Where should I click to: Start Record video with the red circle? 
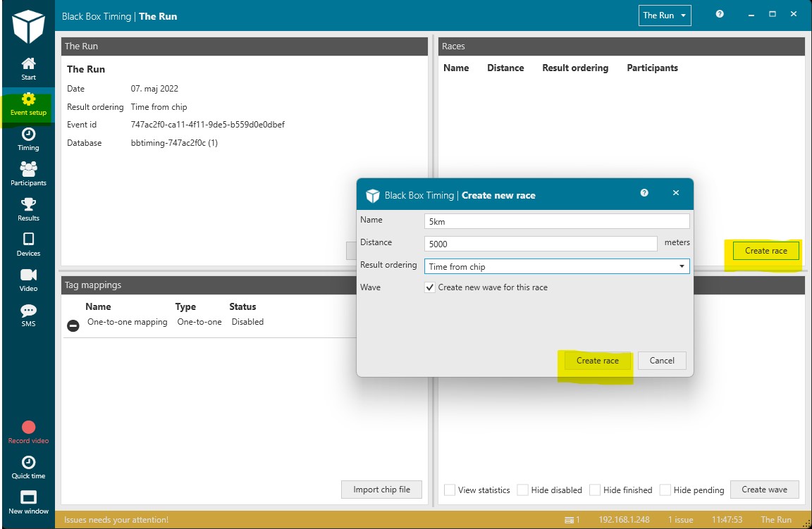click(x=28, y=432)
